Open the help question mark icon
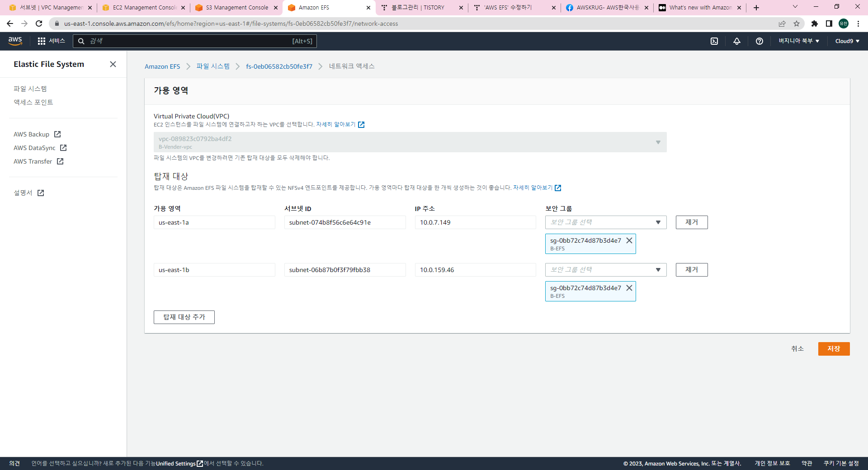The width and height of the screenshot is (868, 470). pos(759,41)
